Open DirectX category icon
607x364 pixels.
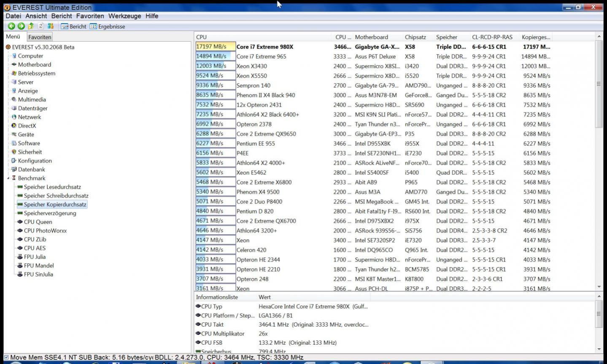(x=14, y=126)
